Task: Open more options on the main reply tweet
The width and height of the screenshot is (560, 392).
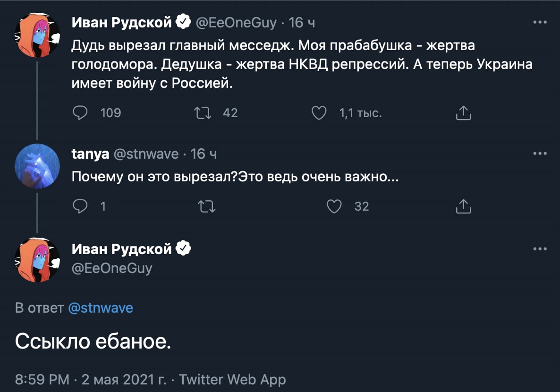Action: coord(540,249)
